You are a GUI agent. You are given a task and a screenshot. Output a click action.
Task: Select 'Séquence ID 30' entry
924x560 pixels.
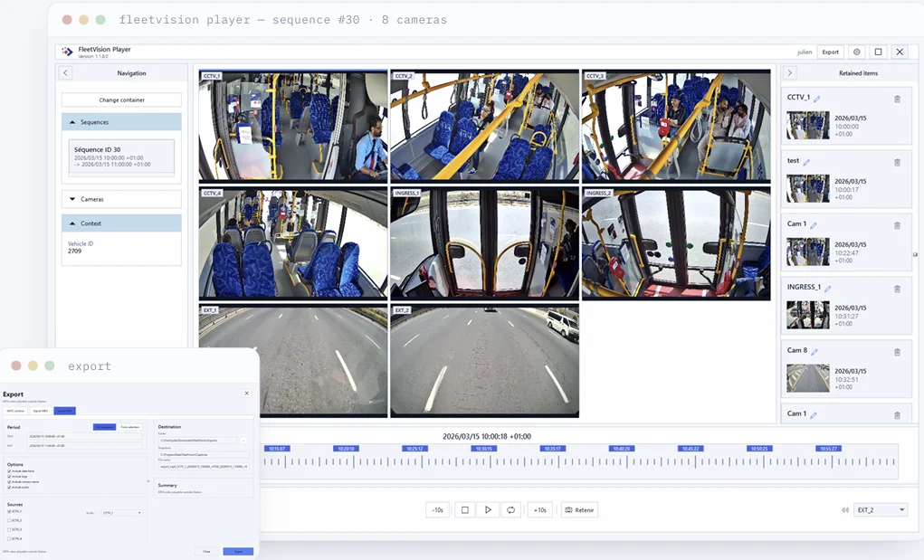121,156
